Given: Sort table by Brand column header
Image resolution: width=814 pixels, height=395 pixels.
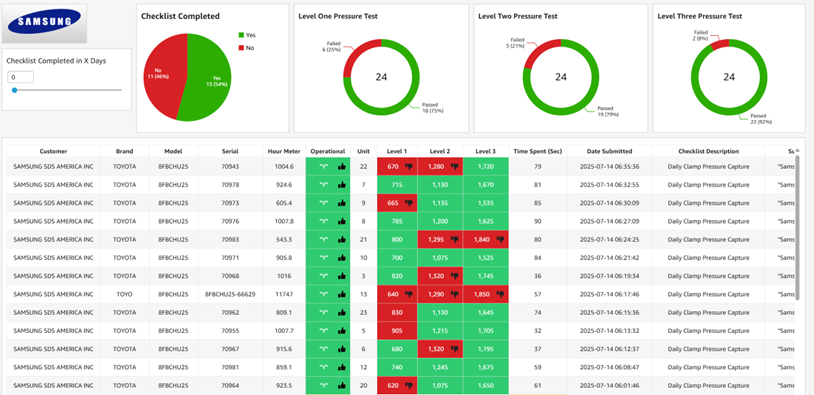Looking at the screenshot, I should point(125,152).
